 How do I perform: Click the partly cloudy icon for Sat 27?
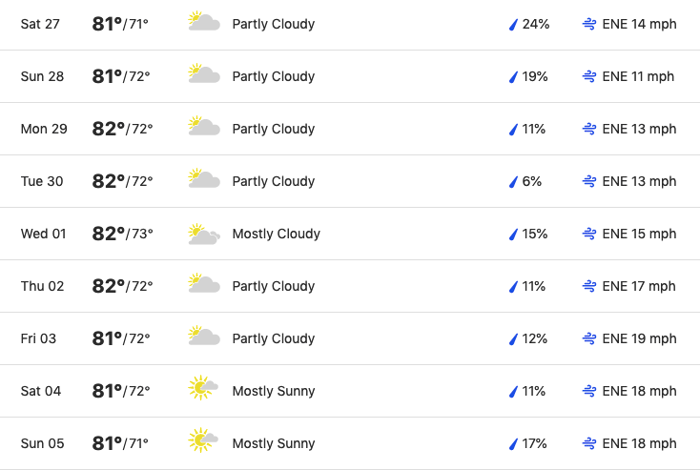click(x=204, y=23)
